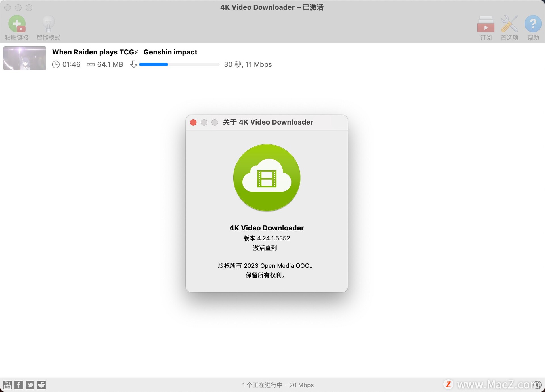Open Preferences (首选项) tools icon
545x392 pixels.
509,24
